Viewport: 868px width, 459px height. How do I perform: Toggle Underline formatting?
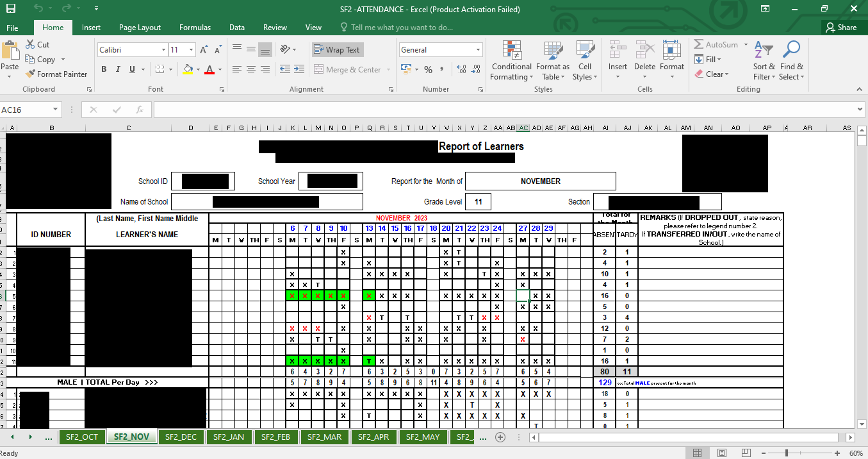(132, 69)
